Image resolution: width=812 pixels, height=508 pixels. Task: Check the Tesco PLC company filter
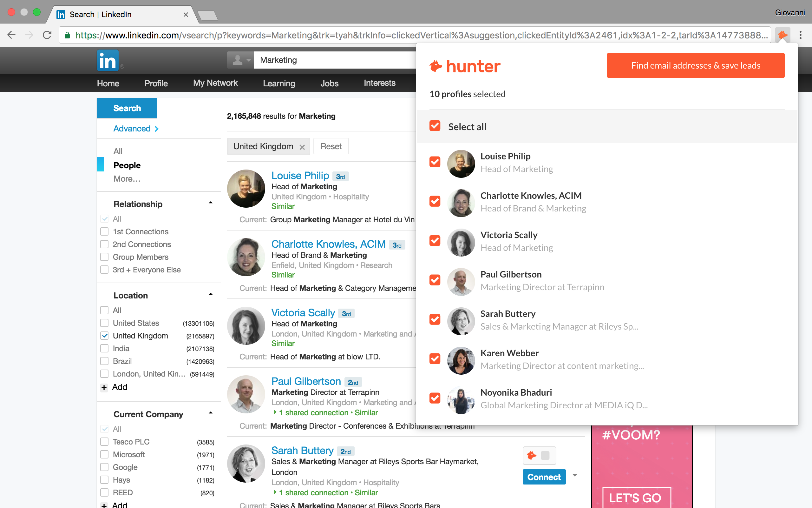click(x=104, y=442)
